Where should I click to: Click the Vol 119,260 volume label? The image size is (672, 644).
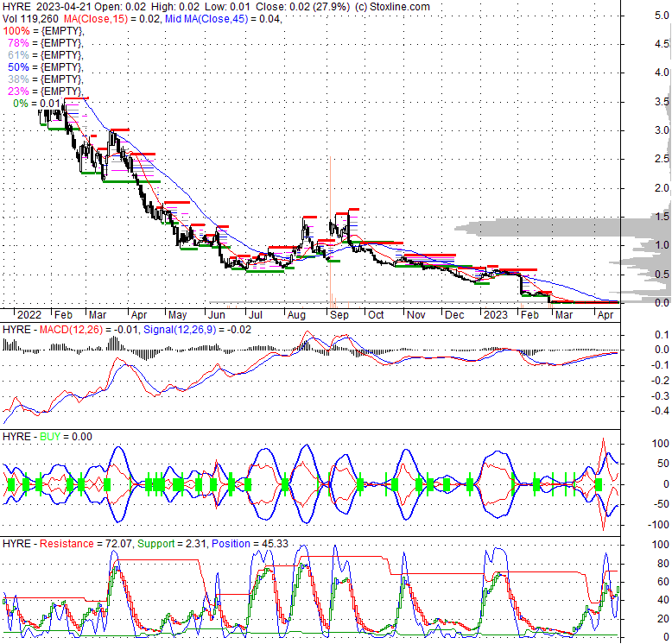click(30, 18)
